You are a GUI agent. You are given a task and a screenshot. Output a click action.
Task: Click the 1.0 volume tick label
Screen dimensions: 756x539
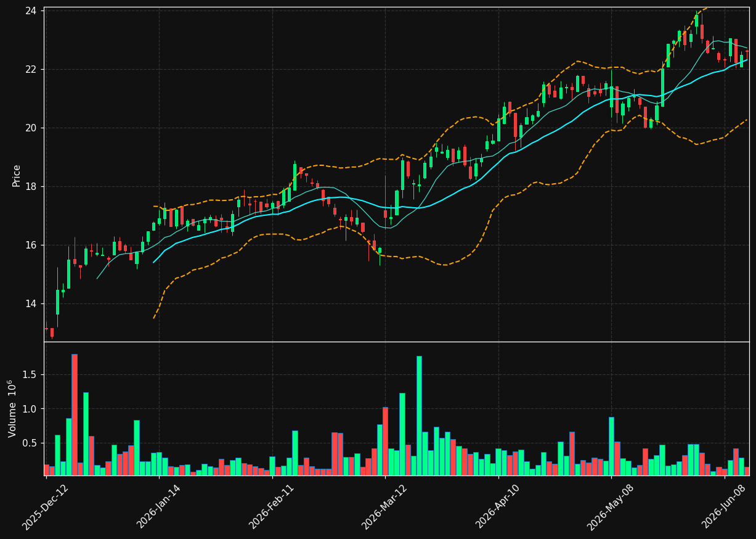[30, 409]
